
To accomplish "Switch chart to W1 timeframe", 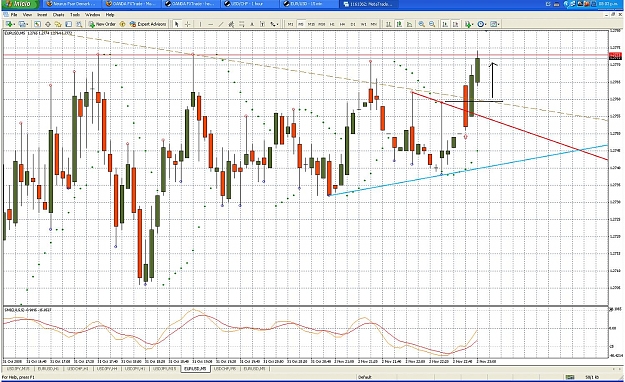I will pyautogui.click(x=363, y=24).
